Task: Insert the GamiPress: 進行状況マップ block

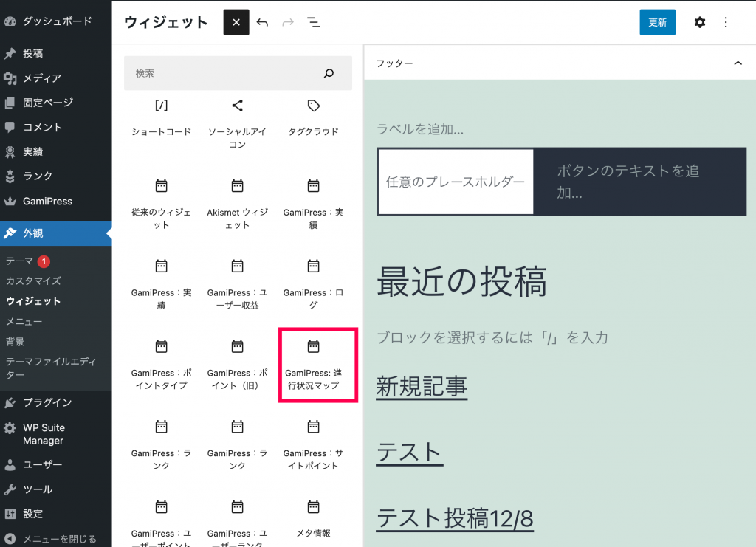Action: pos(313,365)
